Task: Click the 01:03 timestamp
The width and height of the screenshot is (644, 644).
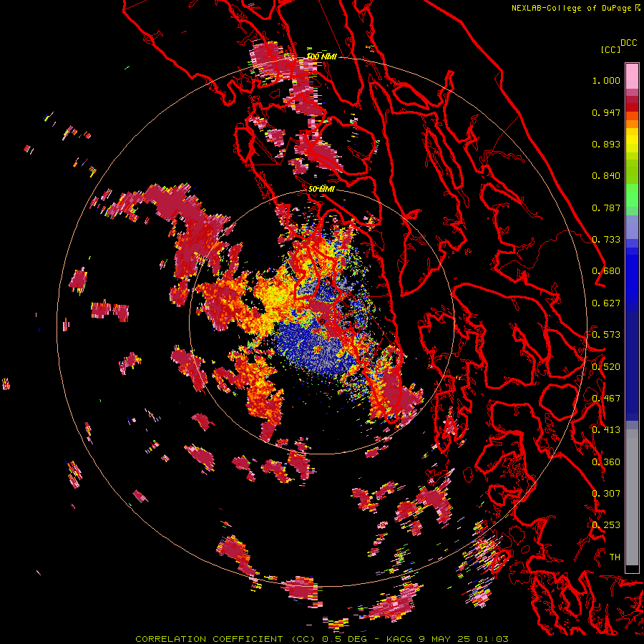Action: [492, 639]
